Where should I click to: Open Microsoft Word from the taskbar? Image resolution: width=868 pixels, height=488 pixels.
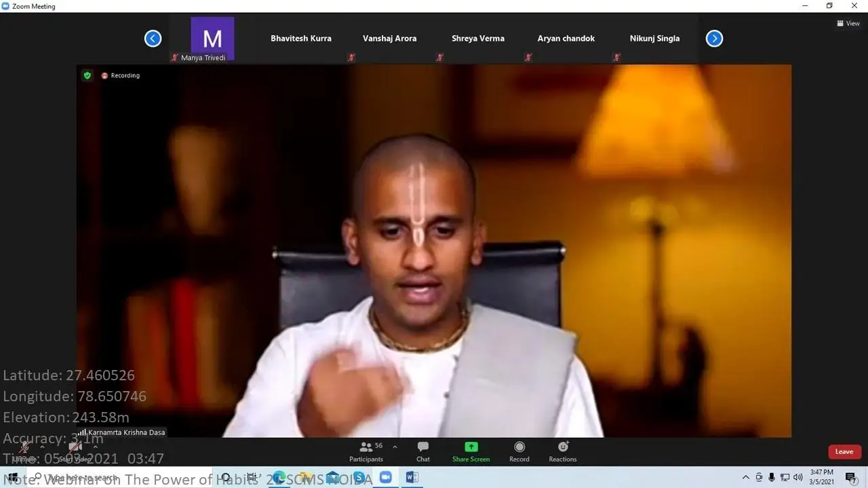[412, 477]
